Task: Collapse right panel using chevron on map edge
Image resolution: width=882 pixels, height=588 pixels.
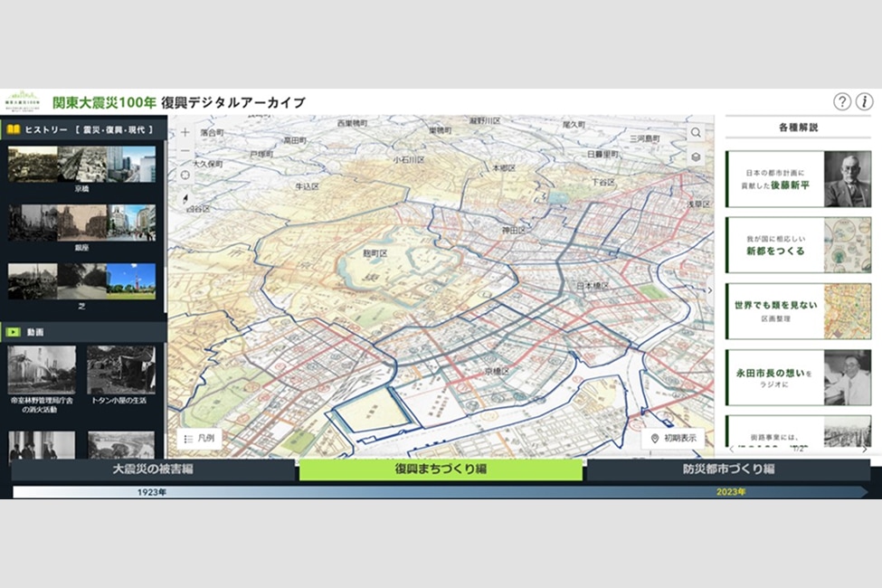Action: [709, 290]
